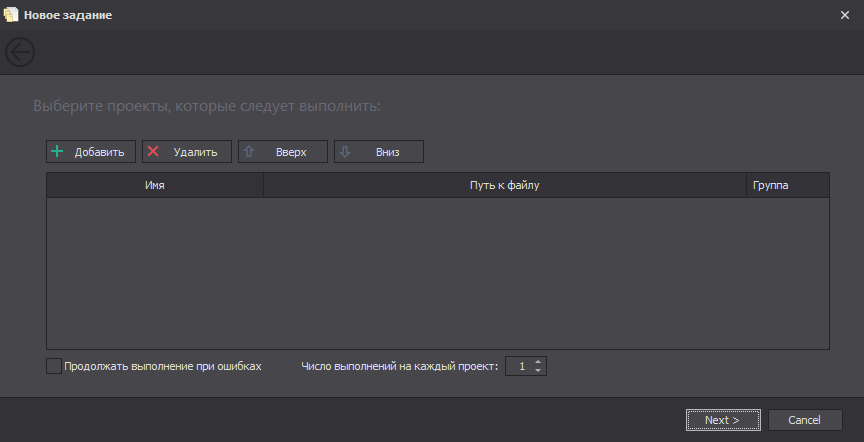Click the Группа column header

(x=770, y=185)
